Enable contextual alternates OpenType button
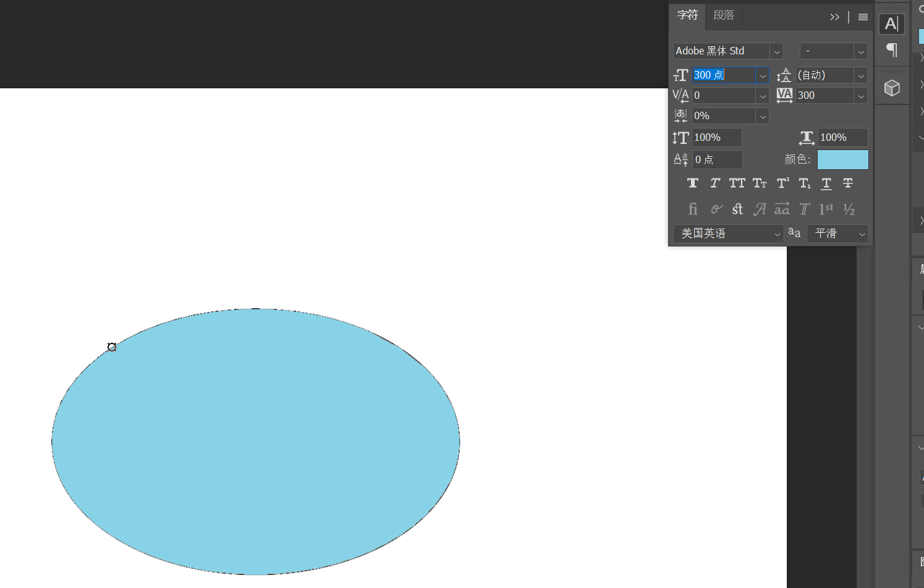 [x=716, y=209]
